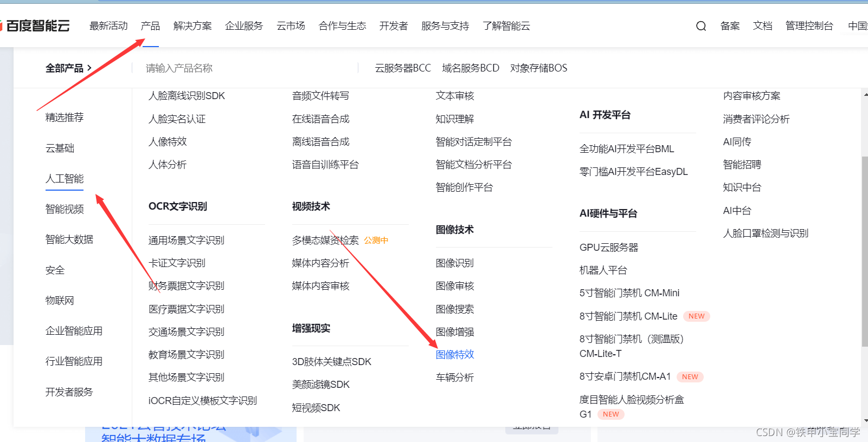Select the 人工智能 sidebar category
Screen dimensions: 868x442
[65, 179]
